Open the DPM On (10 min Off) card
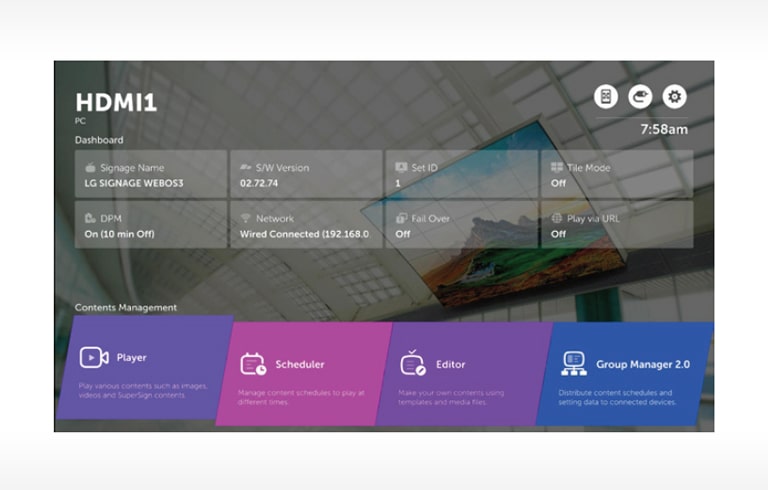Viewport: 768px width, 493px height. pyautogui.click(x=151, y=225)
